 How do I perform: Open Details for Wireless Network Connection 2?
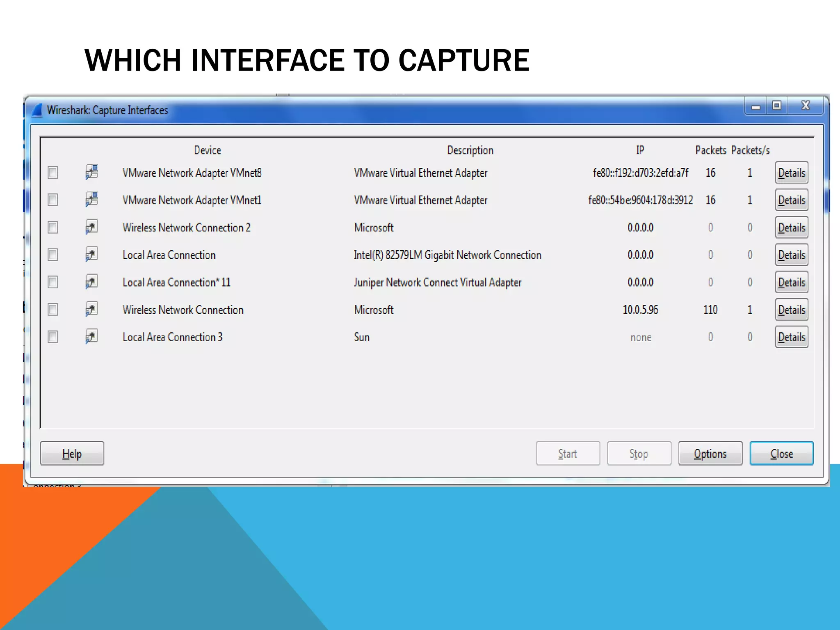792,228
